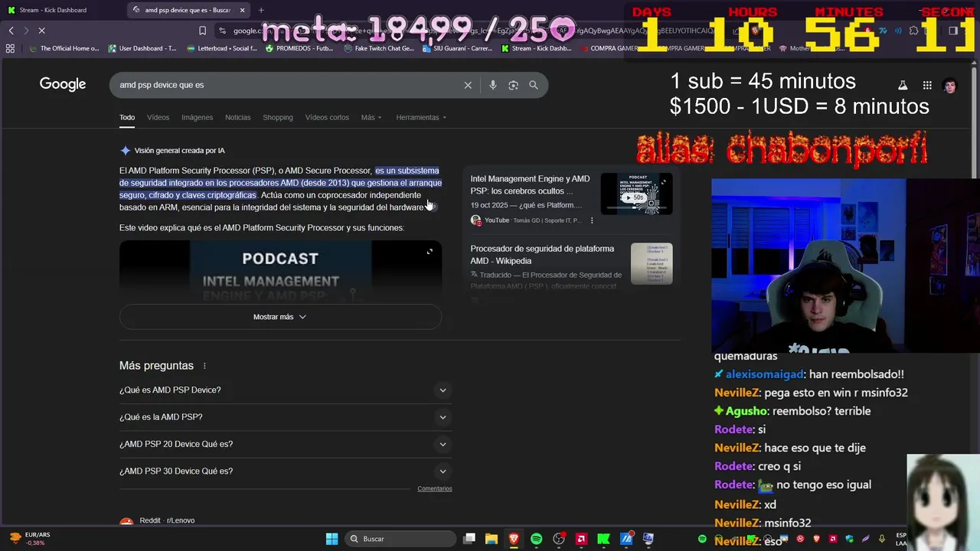Open three-dot menu on YouTube source card

click(x=592, y=220)
